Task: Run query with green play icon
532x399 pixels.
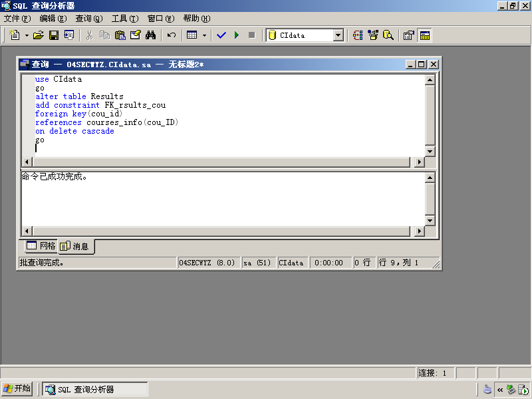Action: click(x=237, y=35)
